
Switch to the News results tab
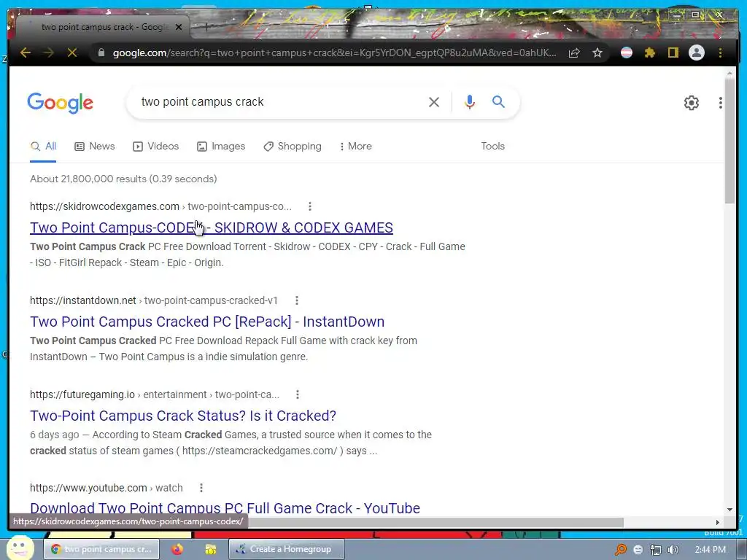pyautogui.click(x=95, y=146)
